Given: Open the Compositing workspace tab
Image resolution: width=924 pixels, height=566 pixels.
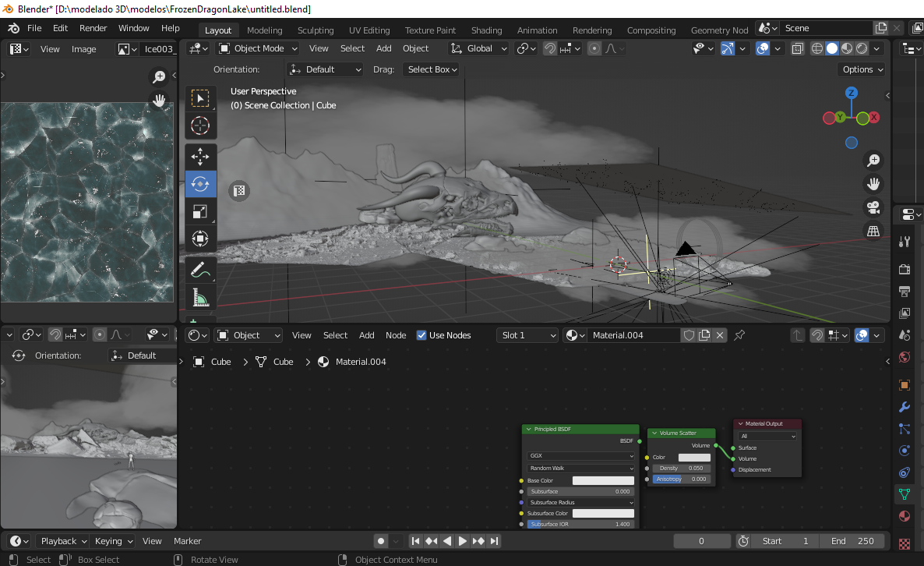Looking at the screenshot, I should (651, 30).
